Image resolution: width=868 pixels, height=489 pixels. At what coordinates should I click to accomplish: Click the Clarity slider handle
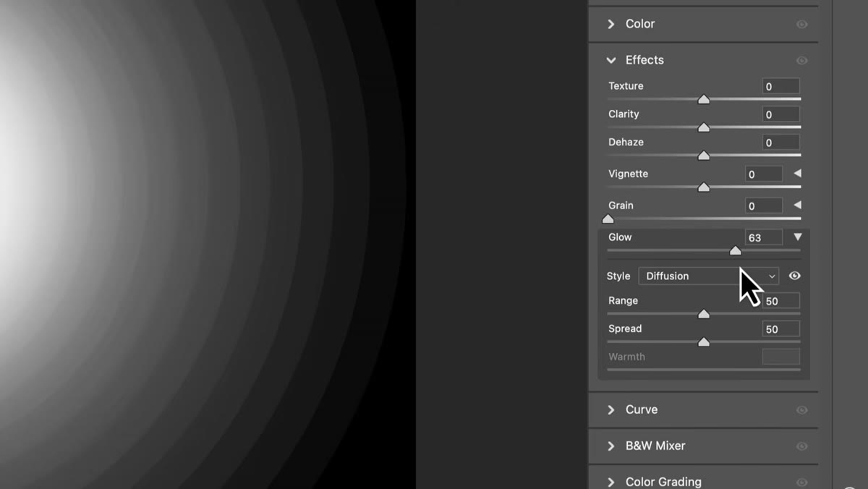point(703,127)
